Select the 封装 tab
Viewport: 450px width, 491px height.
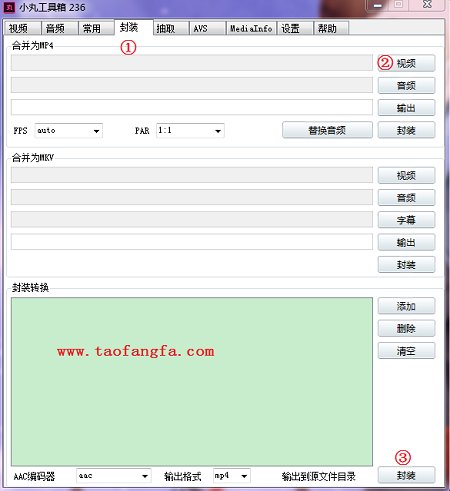click(x=134, y=27)
